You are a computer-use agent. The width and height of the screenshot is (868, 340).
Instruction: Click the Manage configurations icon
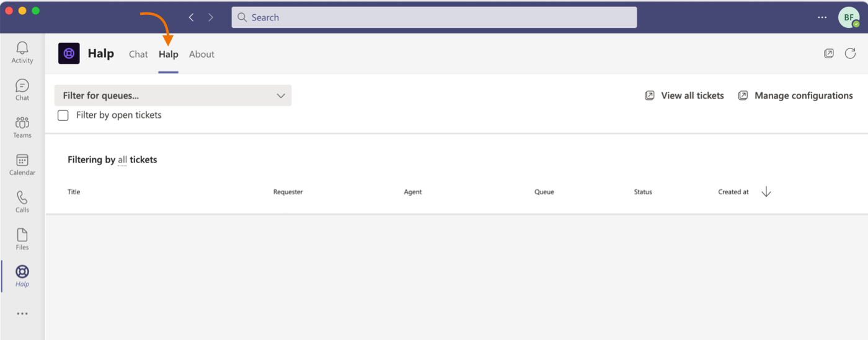743,96
